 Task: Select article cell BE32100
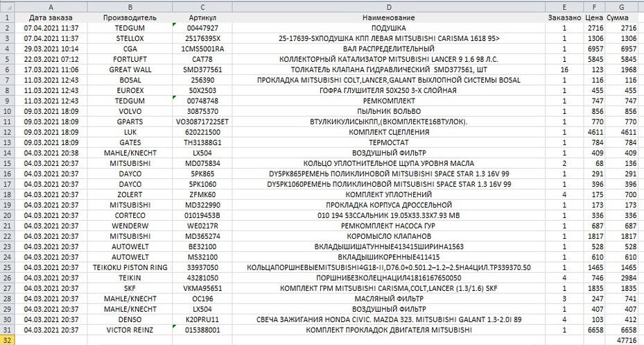(202, 246)
